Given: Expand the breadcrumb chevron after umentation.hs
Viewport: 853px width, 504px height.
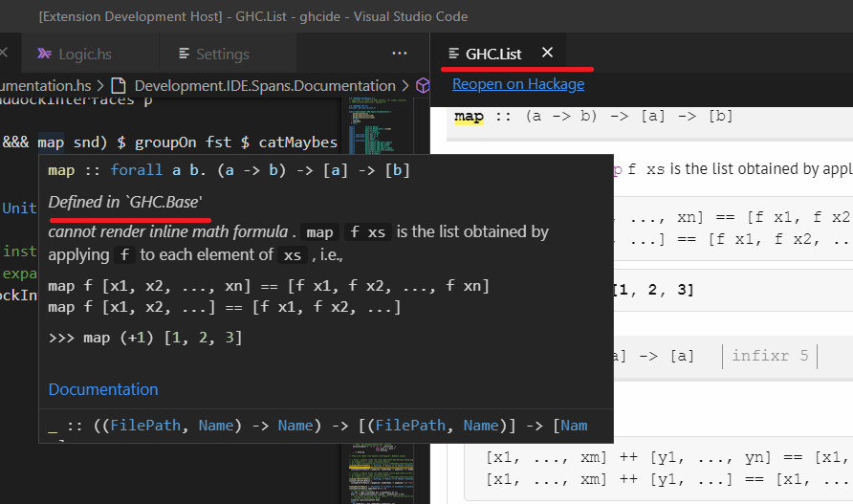Looking at the screenshot, I should pos(100,86).
